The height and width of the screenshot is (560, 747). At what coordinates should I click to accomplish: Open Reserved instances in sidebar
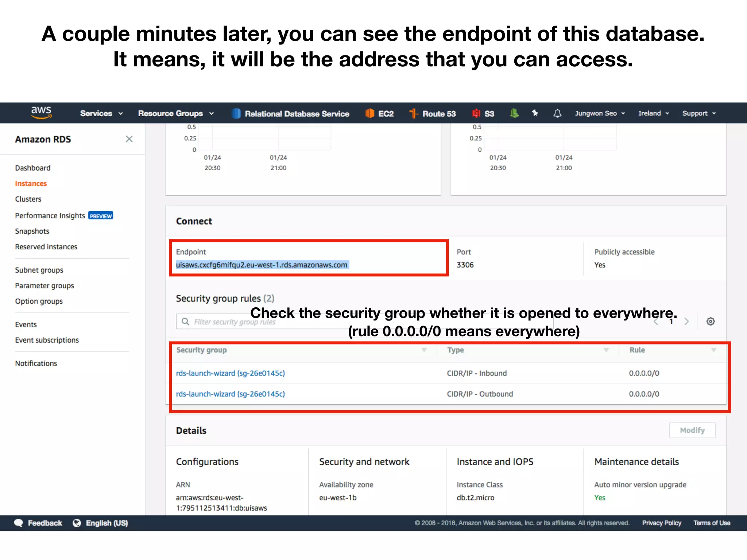point(46,247)
